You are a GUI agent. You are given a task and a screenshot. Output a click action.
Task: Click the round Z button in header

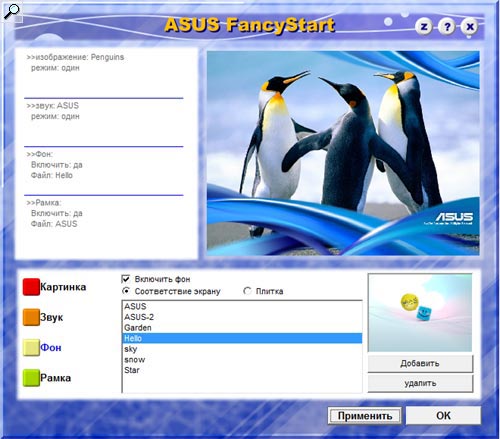tap(424, 27)
